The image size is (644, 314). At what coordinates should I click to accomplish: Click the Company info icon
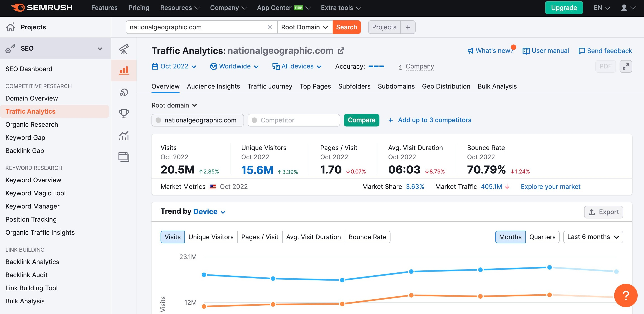pyautogui.click(x=400, y=67)
